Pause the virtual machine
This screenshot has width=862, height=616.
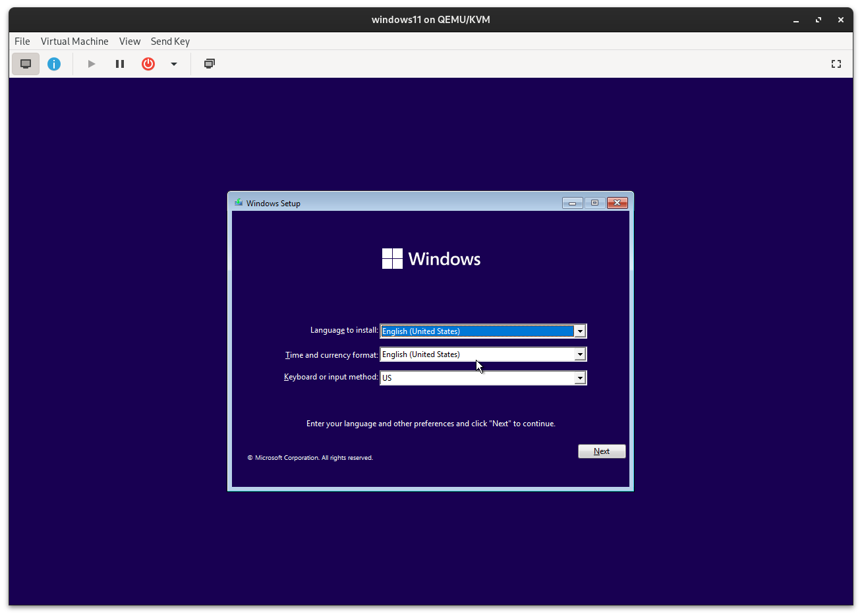pos(120,64)
